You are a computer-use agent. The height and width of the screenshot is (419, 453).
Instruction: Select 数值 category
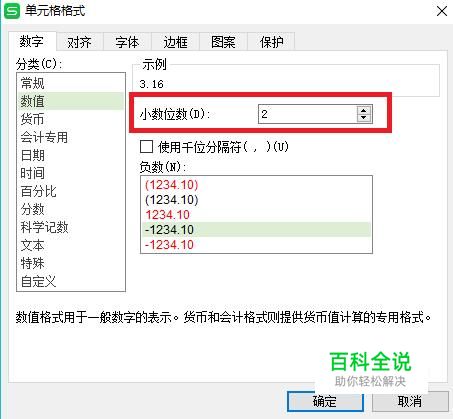(x=71, y=101)
